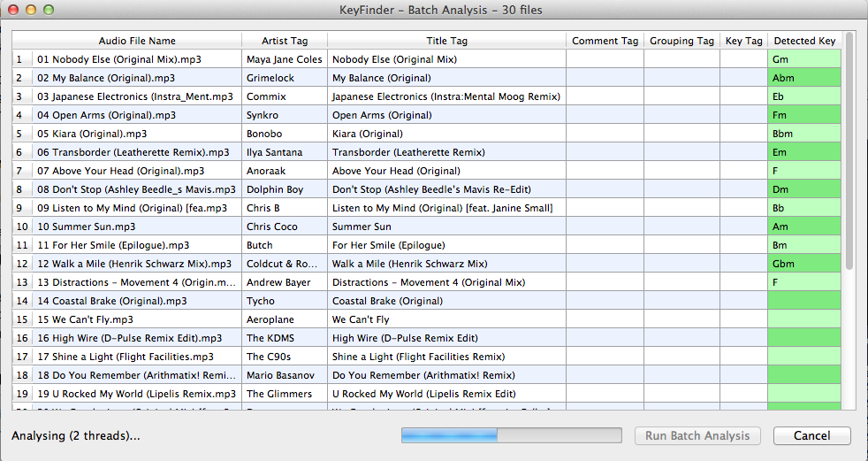Click artist cell Ilya Santana
868x461 pixels.
(x=285, y=152)
